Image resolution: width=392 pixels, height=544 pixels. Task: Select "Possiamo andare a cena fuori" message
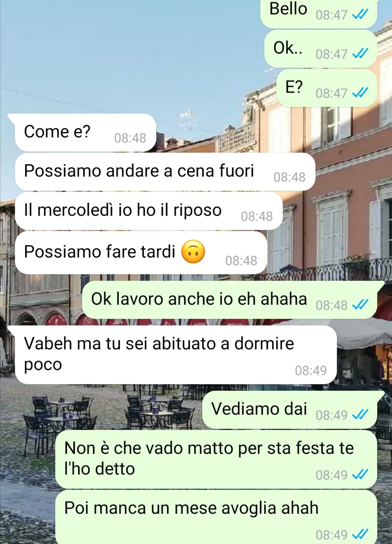coord(165,172)
